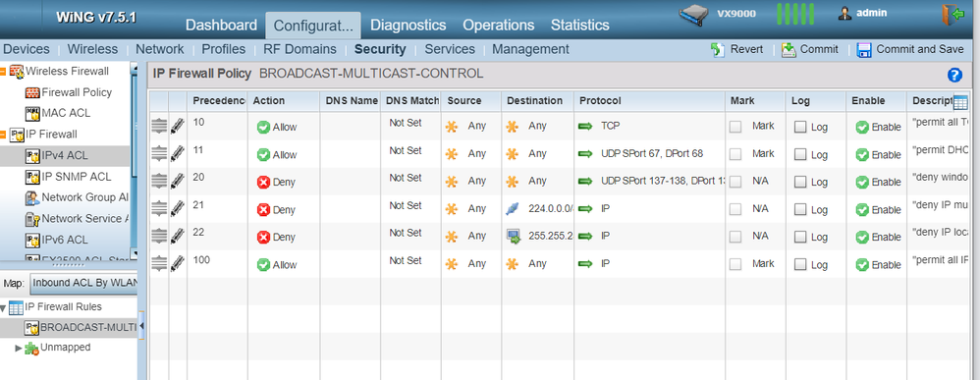
Task: Click the left sidebar vertical scrollbar
Action: click(134, 157)
